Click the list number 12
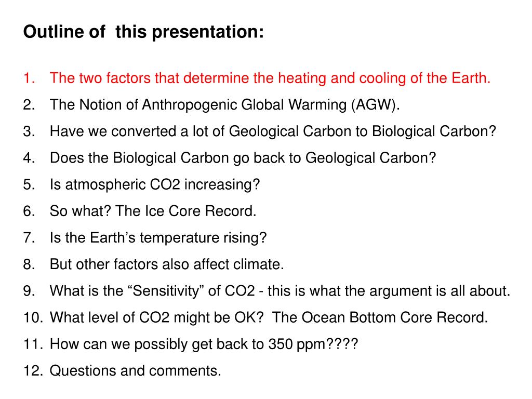Image resolution: width=532 pixels, height=399 pixels. pyautogui.click(x=33, y=371)
